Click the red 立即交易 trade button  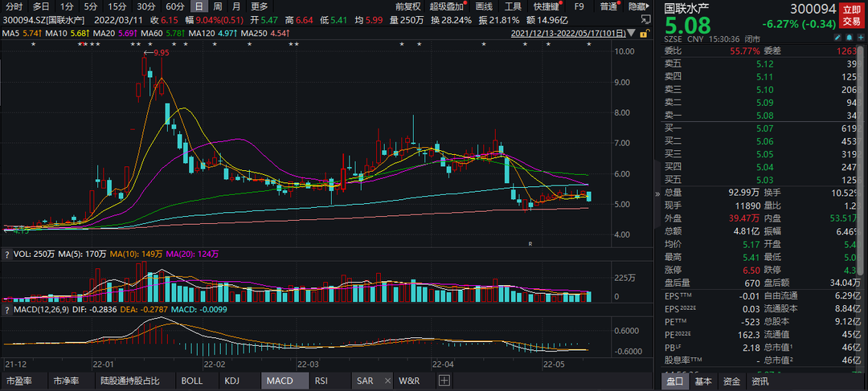point(850,14)
